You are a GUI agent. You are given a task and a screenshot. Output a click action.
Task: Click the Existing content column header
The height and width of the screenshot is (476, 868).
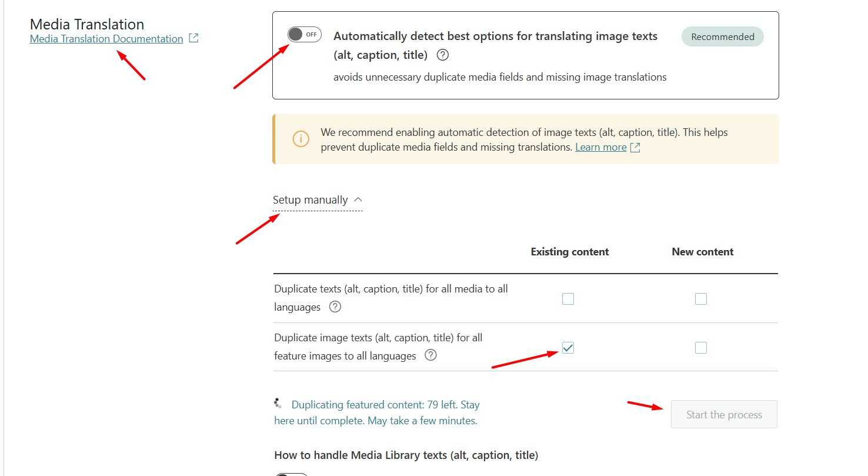(570, 252)
